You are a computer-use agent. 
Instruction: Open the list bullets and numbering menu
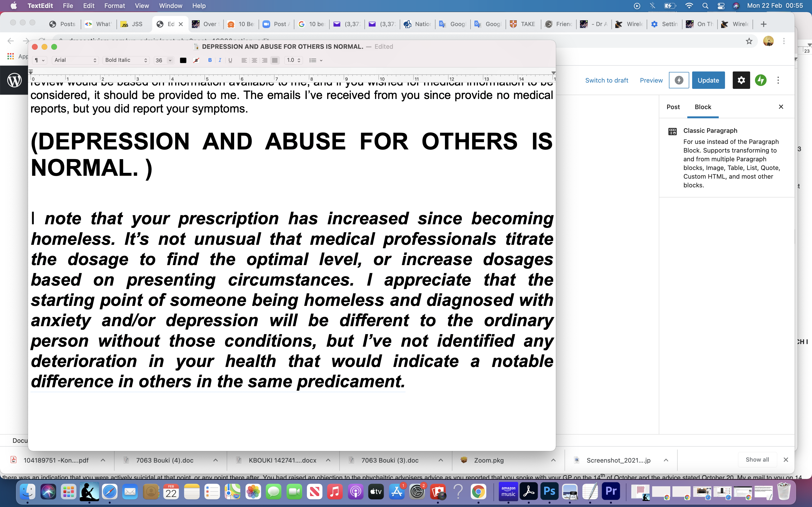point(315,60)
